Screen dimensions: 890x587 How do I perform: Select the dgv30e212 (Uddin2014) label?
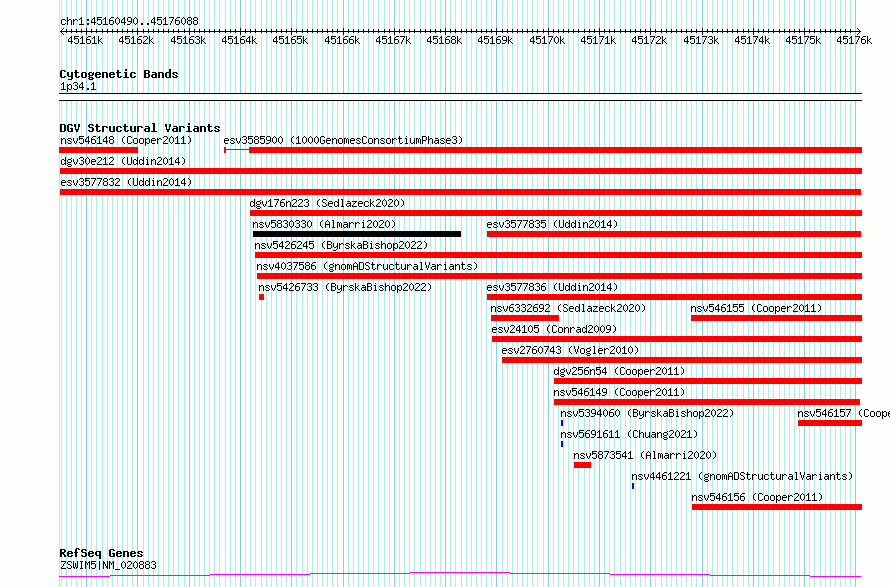123,161
